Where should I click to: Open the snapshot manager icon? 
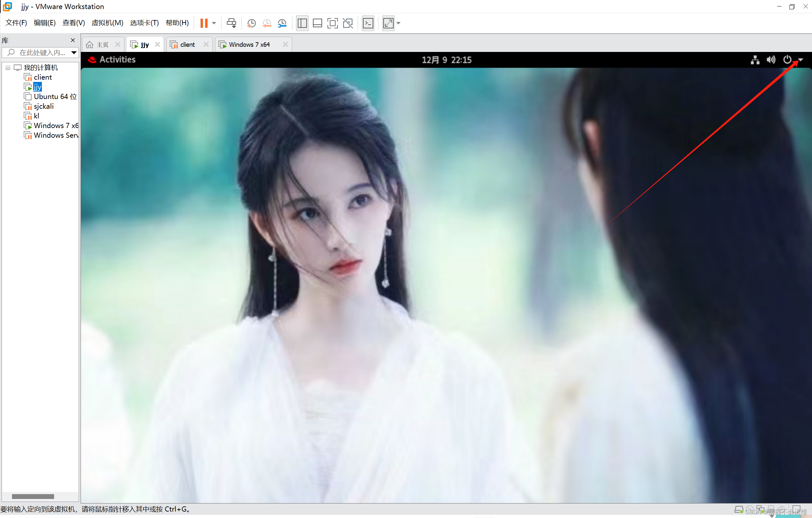pyautogui.click(x=282, y=23)
